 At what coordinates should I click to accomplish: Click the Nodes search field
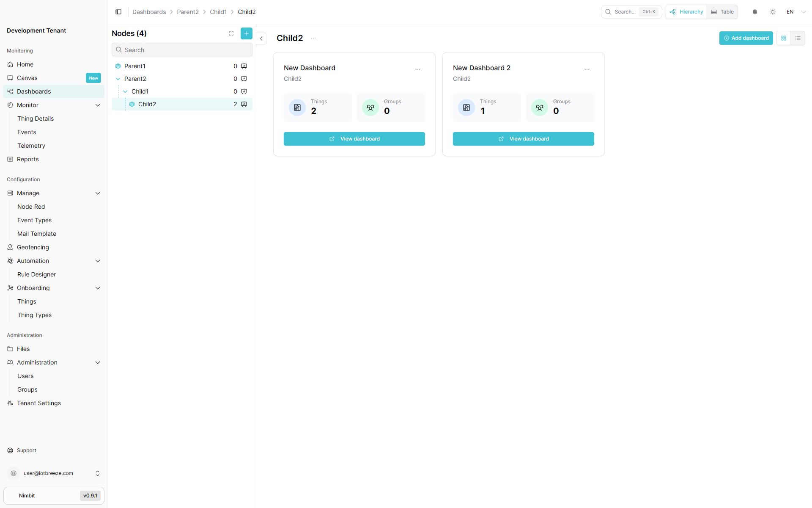pos(182,50)
